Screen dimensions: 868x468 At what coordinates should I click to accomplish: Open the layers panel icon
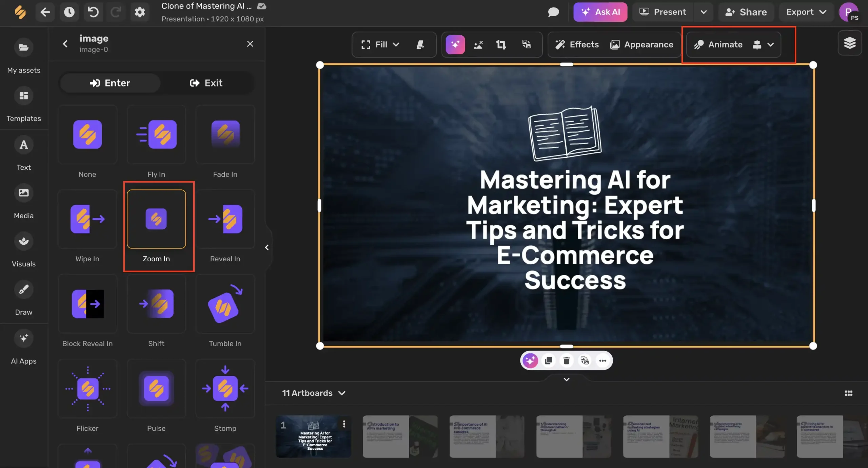click(850, 43)
